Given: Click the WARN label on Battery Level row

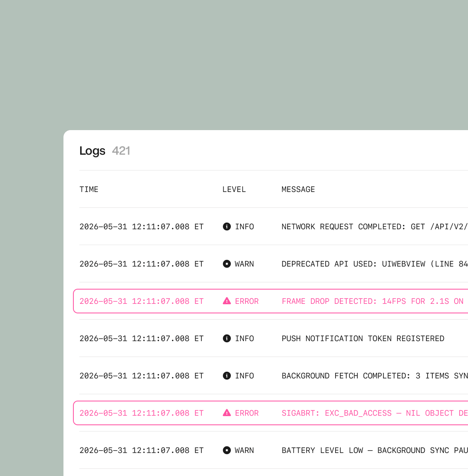Looking at the screenshot, I should click(244, 450).
